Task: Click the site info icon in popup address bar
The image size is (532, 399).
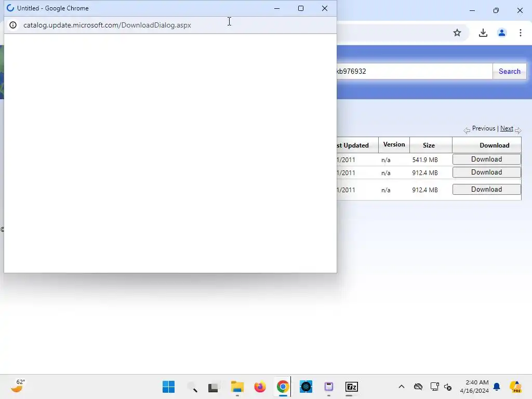Action: 13,25
